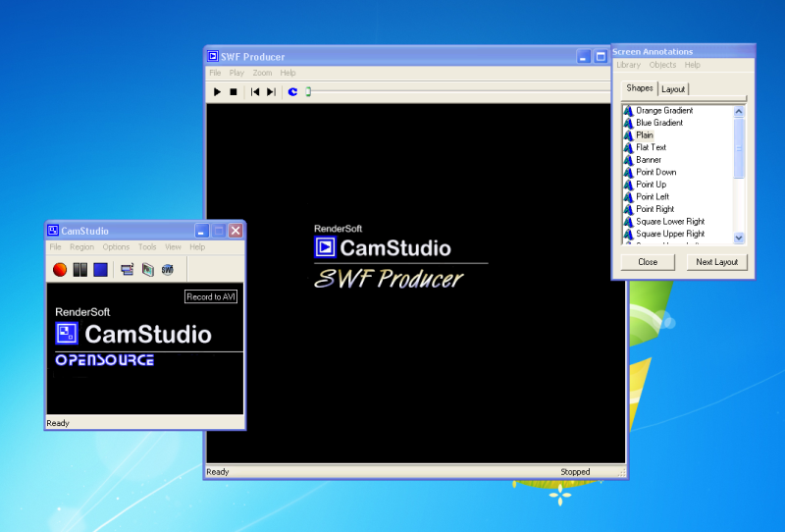Click the shapes list scroll down arrow
785x532 pixels.
click(739, 238)
